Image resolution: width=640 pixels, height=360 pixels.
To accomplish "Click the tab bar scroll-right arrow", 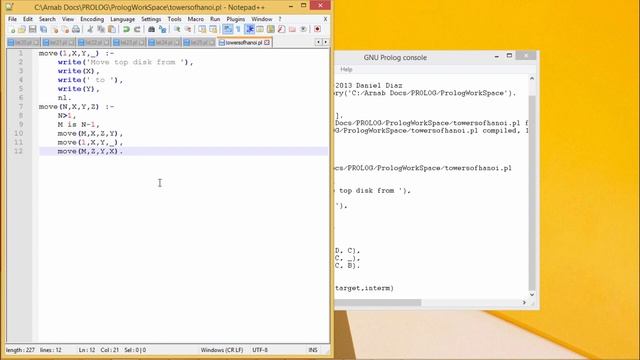I will pos(325,42).
